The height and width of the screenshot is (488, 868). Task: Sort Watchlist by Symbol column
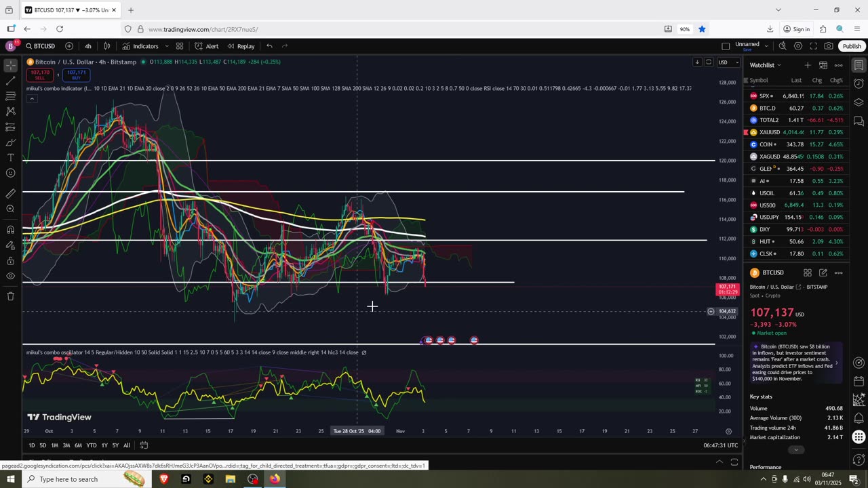click(x=759, y=81)
